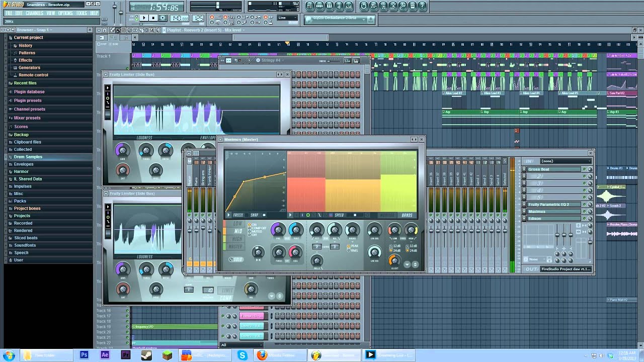Screen dimensions: 644x362
Task: Click the help question mark icon
Action: (422, 6)
